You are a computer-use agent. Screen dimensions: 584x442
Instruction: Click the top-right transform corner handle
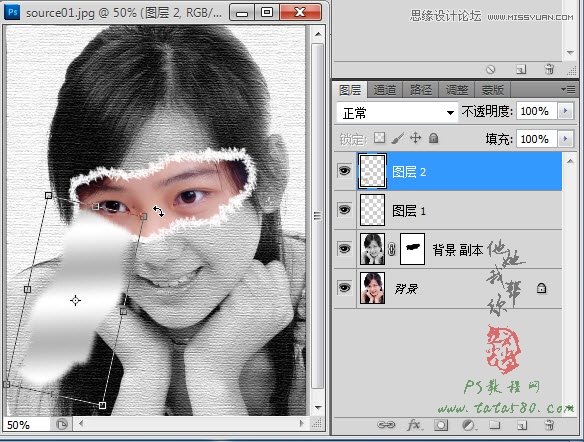(x=144, y=217)
